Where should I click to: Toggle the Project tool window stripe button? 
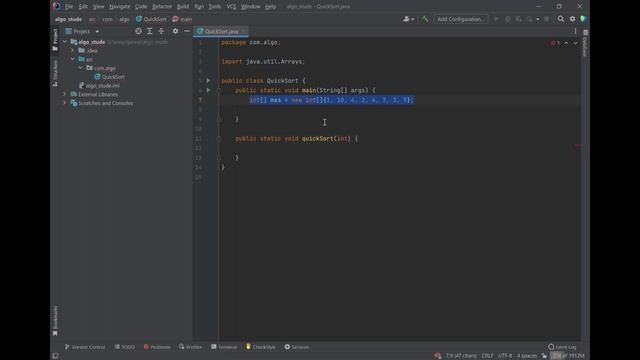click(x=55, y=40)
